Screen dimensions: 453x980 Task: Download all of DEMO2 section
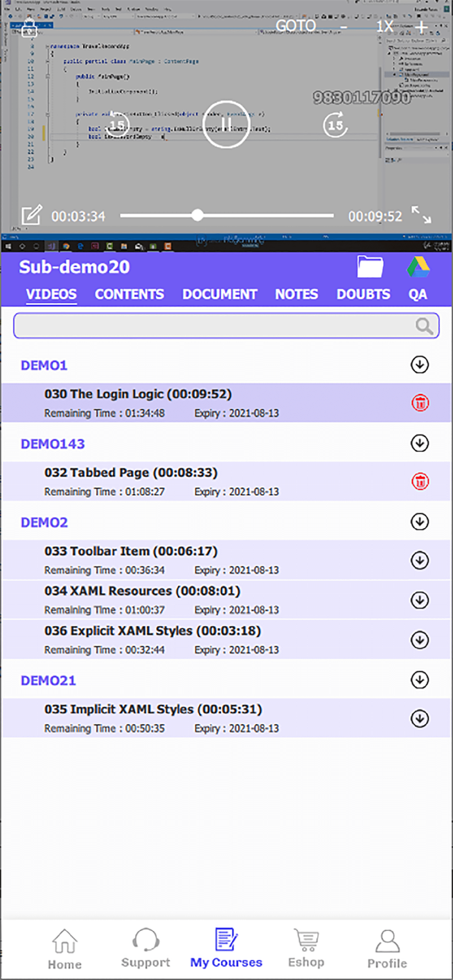420,521
